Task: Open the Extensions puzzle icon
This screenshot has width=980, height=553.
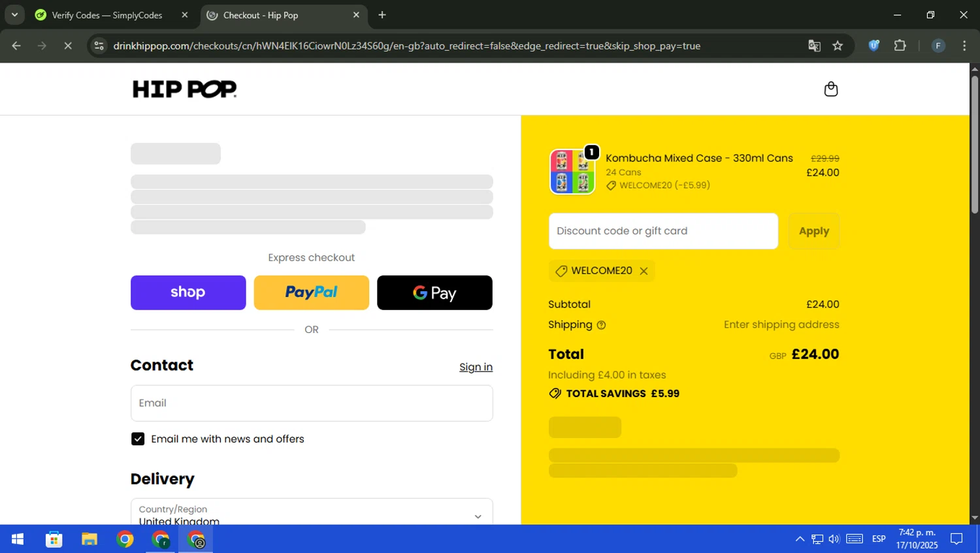Action: click(x=900, y=46)
